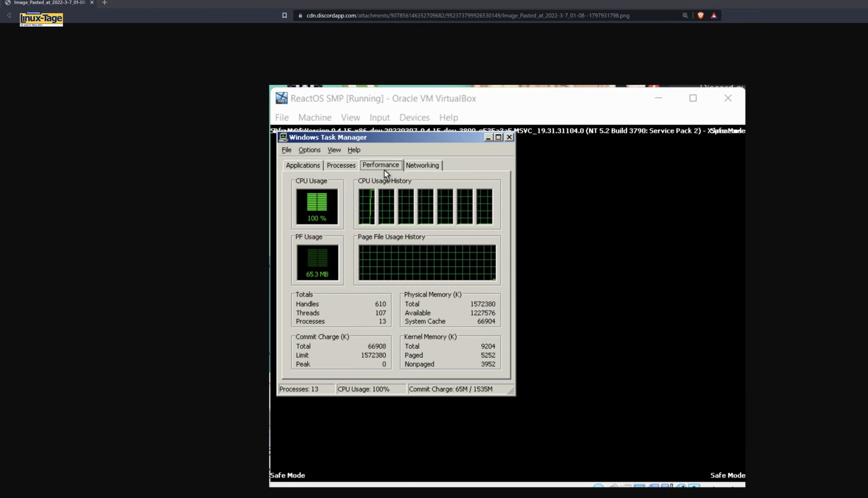
Task: Click the Page File Usage History graph
Action: (426, 262)
